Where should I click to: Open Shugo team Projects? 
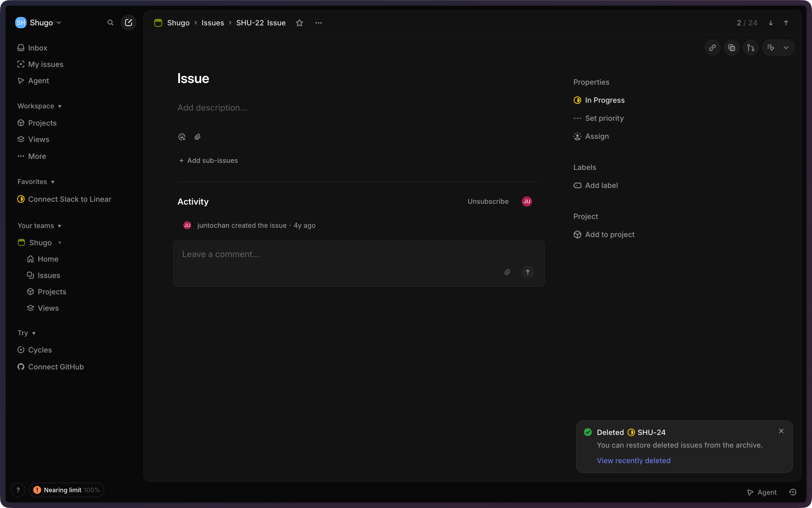47,292
